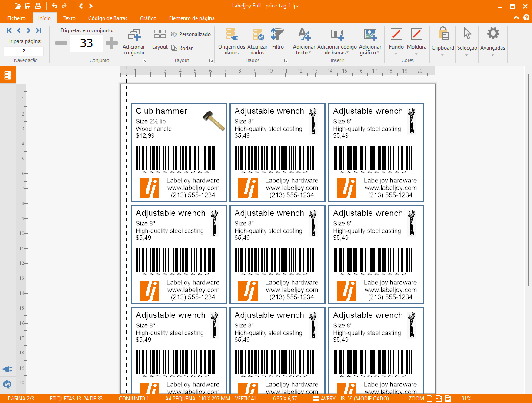532x403 pixels.
Task: Collapse the ribbon with the up chevron
Action: [x=516, y=18]
